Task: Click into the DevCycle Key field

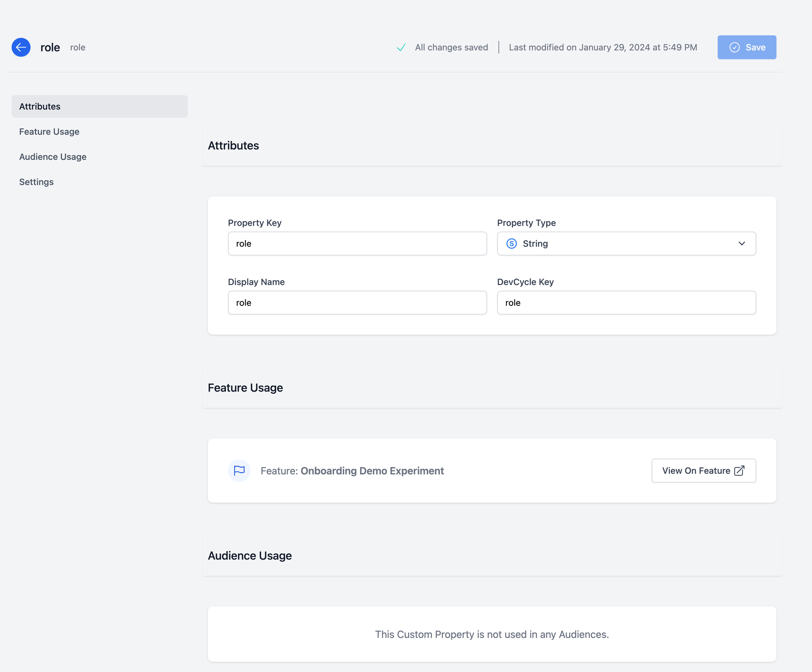Action: coord(626,303)
